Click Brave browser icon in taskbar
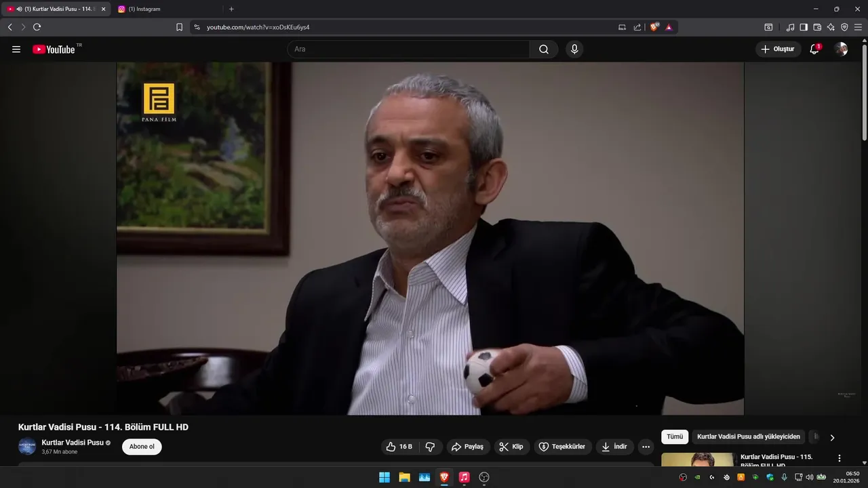This screenshot has width=868, height=488. pos(444,477)
